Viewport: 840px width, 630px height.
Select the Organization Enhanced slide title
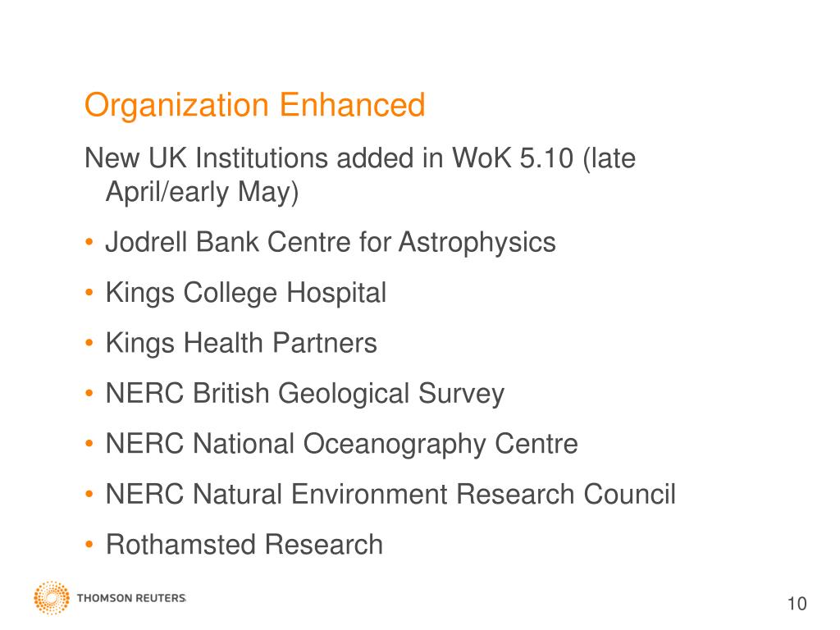pyautogui.click(x=255, y=105)
